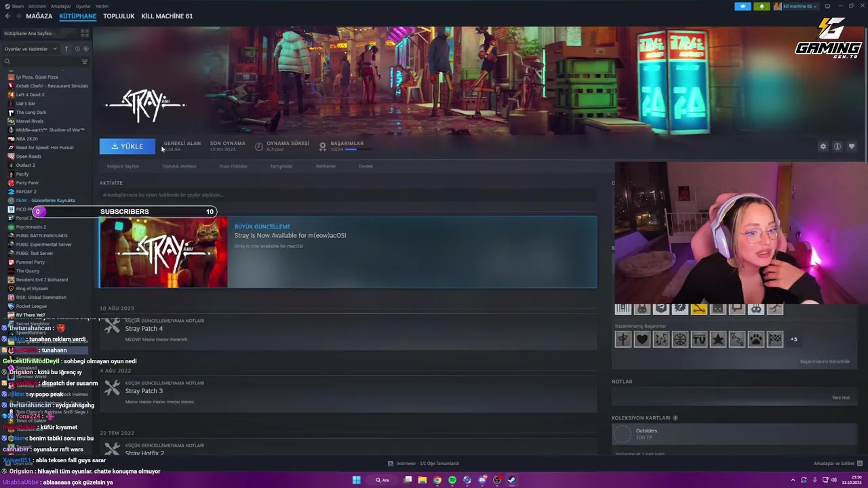Open the KILL MACHINE 61 profile tab
Screen dimensions: 868x488
pyautogui.click(x=167, y=16)
